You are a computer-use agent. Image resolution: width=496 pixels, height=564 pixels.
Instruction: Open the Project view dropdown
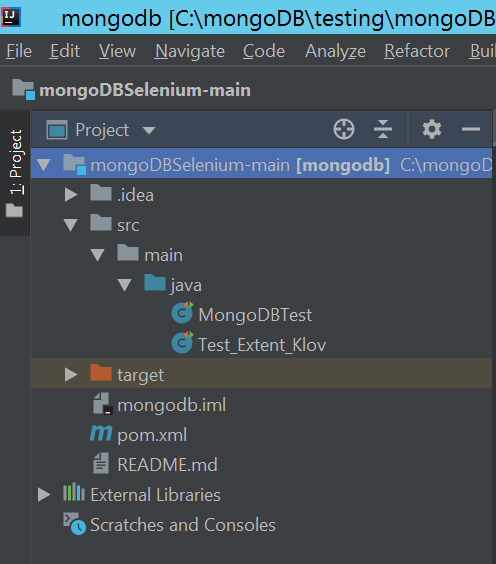coord(102,130)
